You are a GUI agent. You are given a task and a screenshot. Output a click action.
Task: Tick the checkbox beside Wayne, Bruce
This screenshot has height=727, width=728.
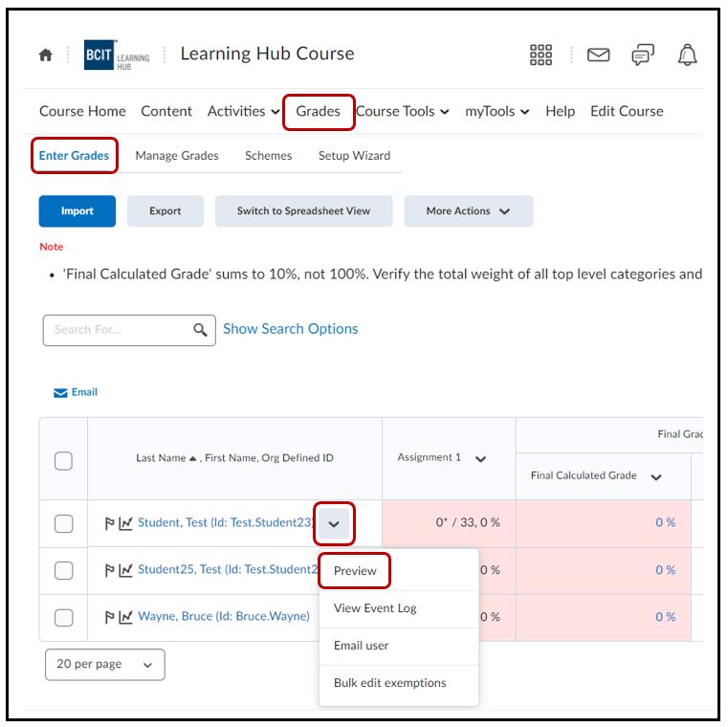point(63,617)
